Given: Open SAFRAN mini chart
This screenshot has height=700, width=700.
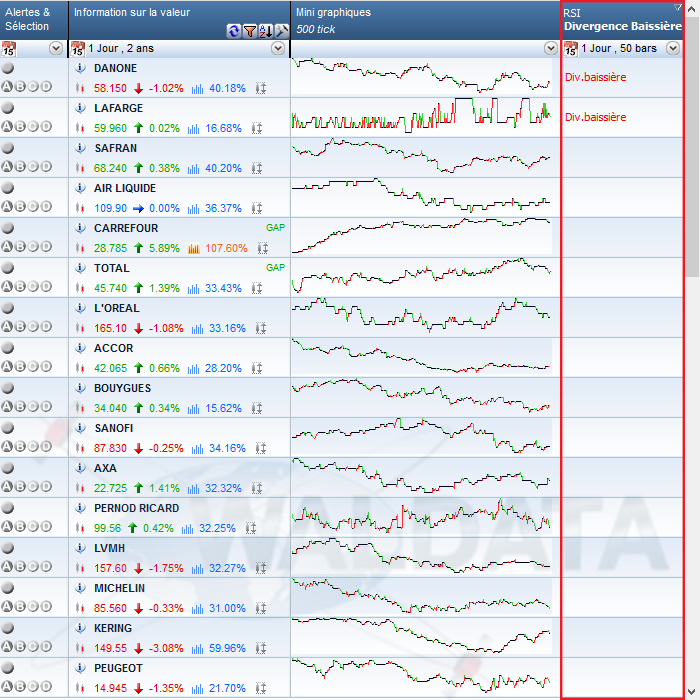Looking at the screenshot, I should pyautogui.click(x=422, y=157).
